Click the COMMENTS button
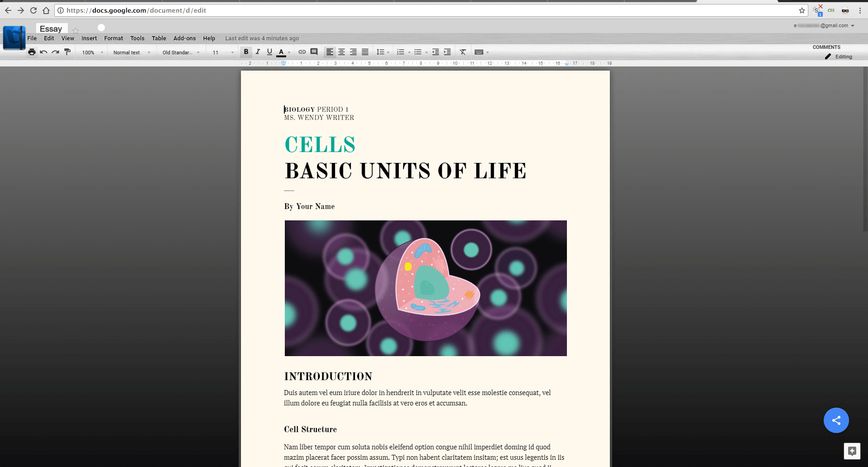 pyautogui.click(x=826, y=47)
